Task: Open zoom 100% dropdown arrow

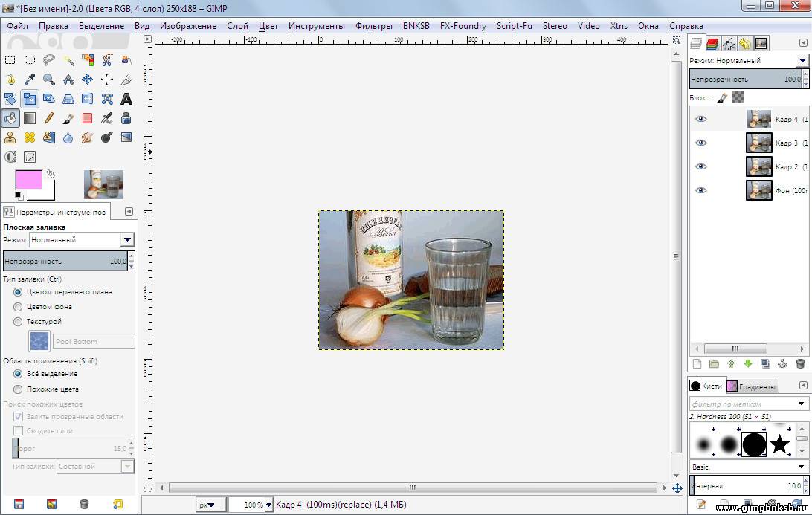Action: pos(268,505)
